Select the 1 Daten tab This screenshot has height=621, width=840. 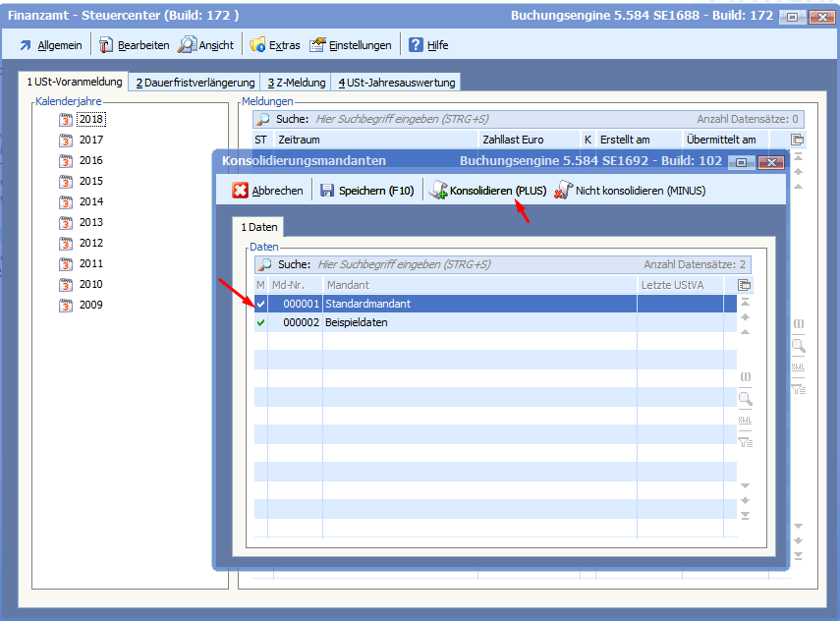pos(259,227)
